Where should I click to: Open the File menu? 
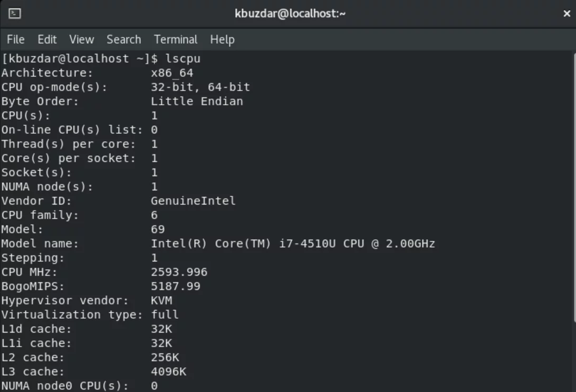click(16, 40)
